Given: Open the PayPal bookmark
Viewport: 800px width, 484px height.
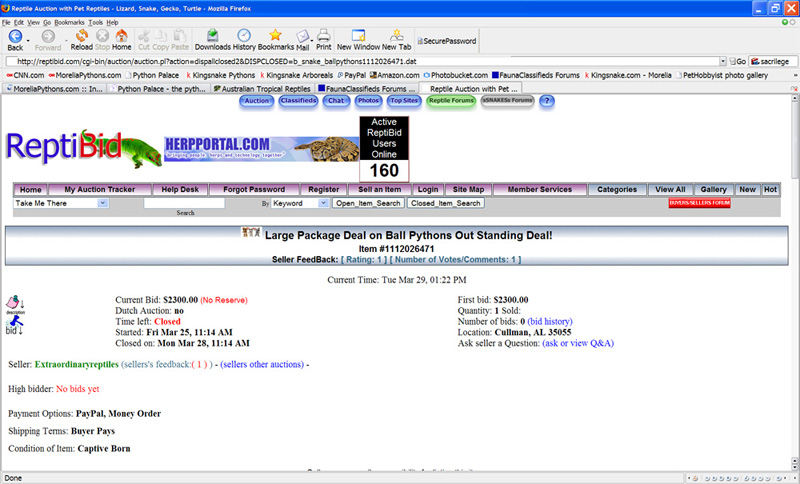Looking at the screenshot, I should pyautogui.click(x=352, y=75).
